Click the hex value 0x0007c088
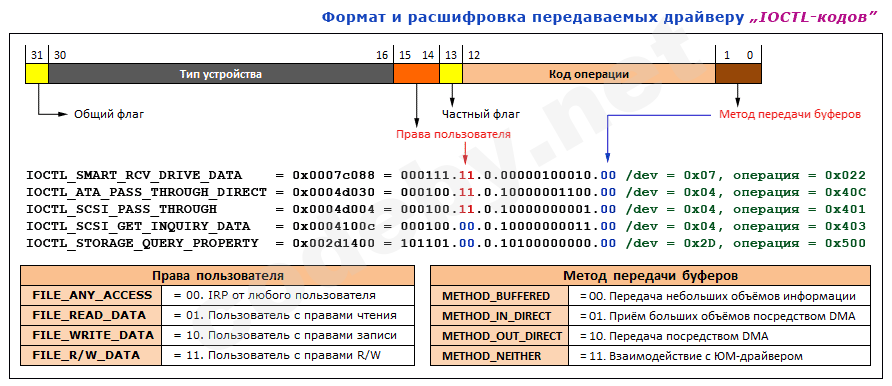 [333, 175]
